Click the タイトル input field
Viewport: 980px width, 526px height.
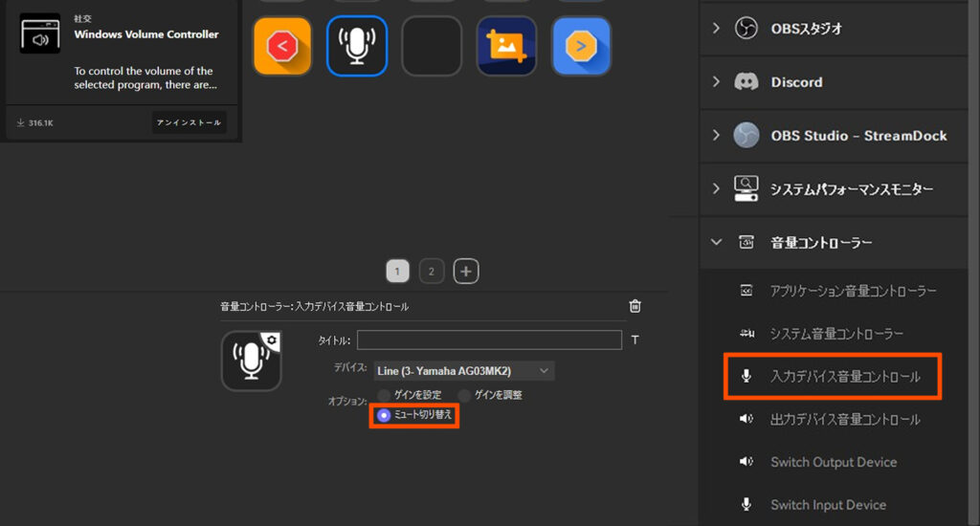click(x=489, y=340)
